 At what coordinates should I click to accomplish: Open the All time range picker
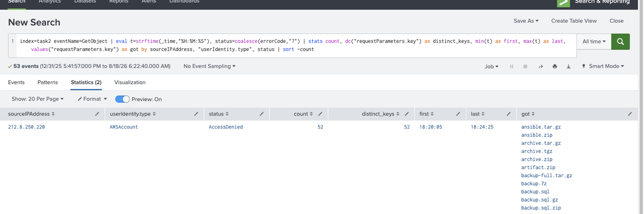pyautogui.click(x=594, y=42)
